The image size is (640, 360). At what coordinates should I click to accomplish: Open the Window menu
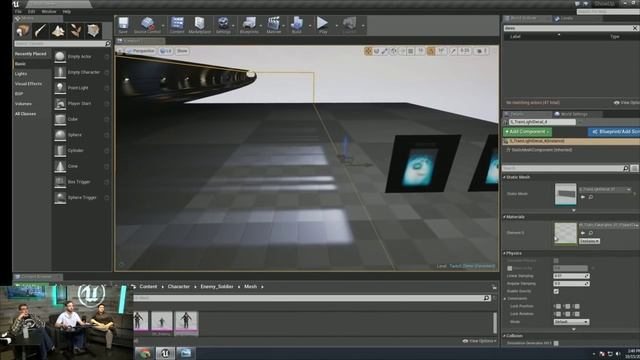coord(49,11)
